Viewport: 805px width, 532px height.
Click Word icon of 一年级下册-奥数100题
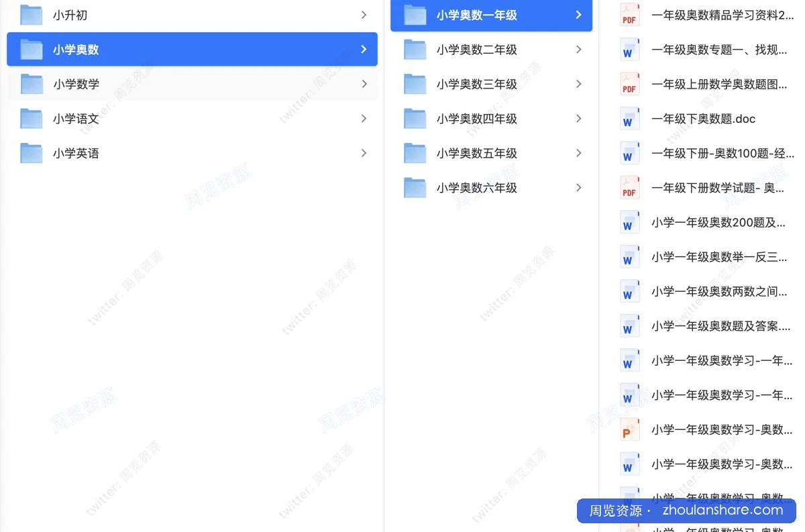[629, 153]
